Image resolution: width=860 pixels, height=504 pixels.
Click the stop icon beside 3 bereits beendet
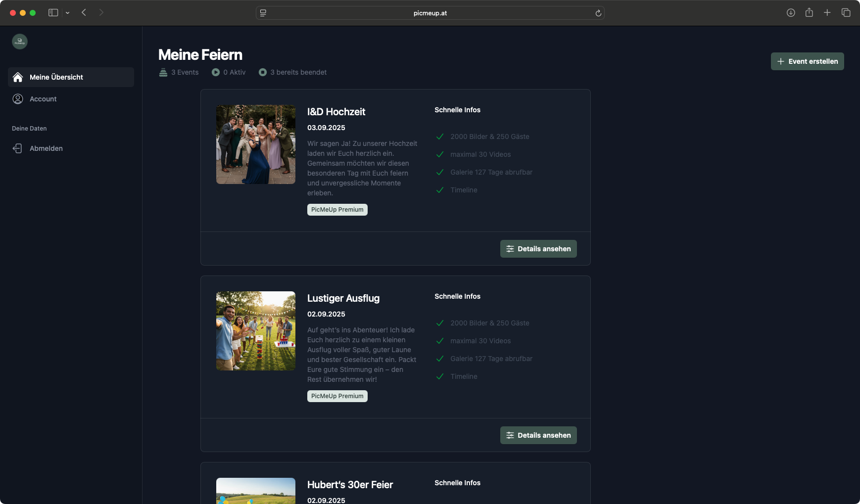tap(263, 72)
